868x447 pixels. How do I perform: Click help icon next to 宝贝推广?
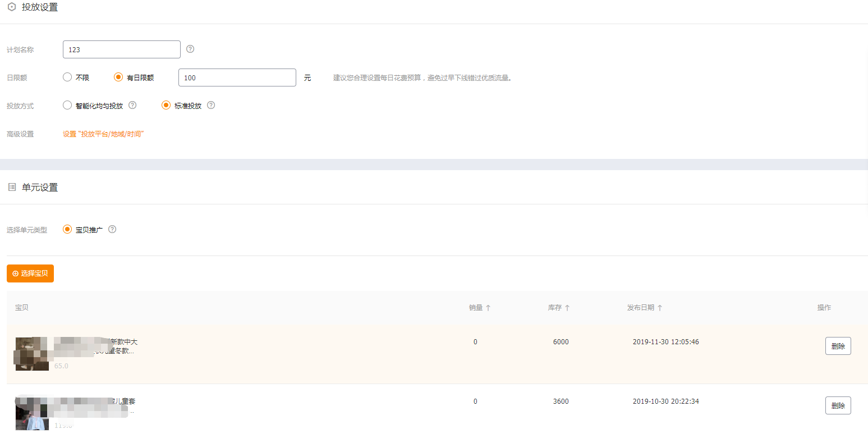pos(112,229)
